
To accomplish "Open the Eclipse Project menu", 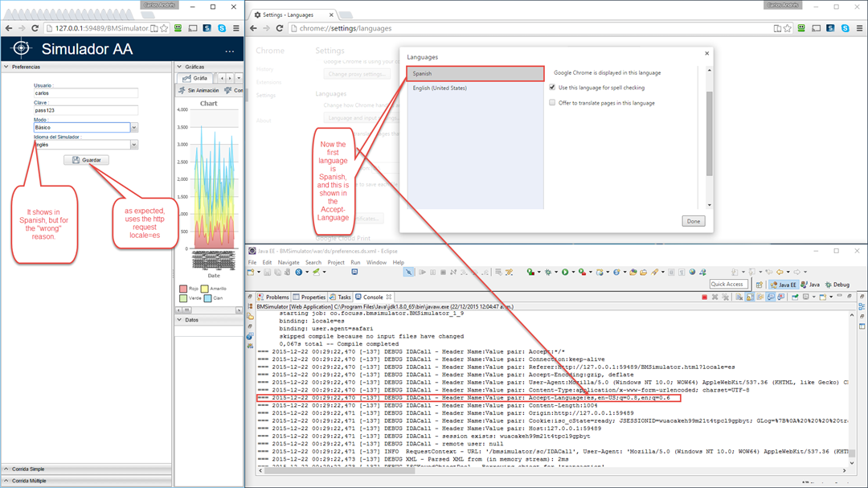I will pyautogui.click(x=336, y=263).
